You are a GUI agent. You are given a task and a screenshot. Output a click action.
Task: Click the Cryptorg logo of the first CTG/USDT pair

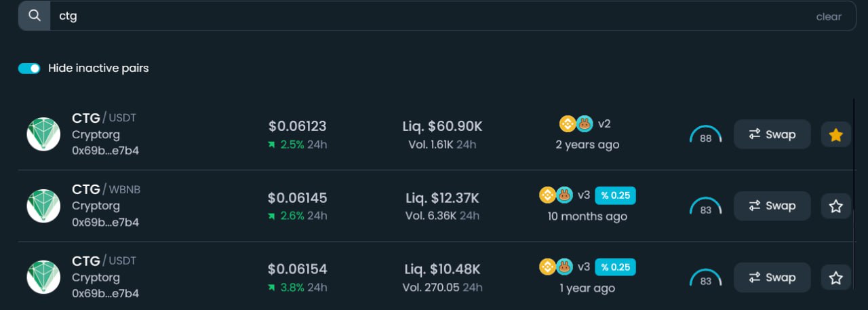43,134
